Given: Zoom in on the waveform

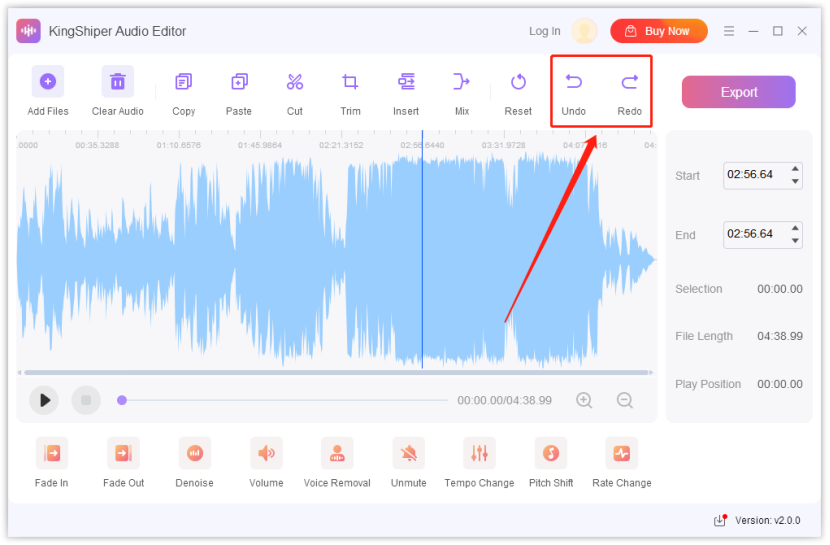Looking at the screenshot, I should point(584,401).
